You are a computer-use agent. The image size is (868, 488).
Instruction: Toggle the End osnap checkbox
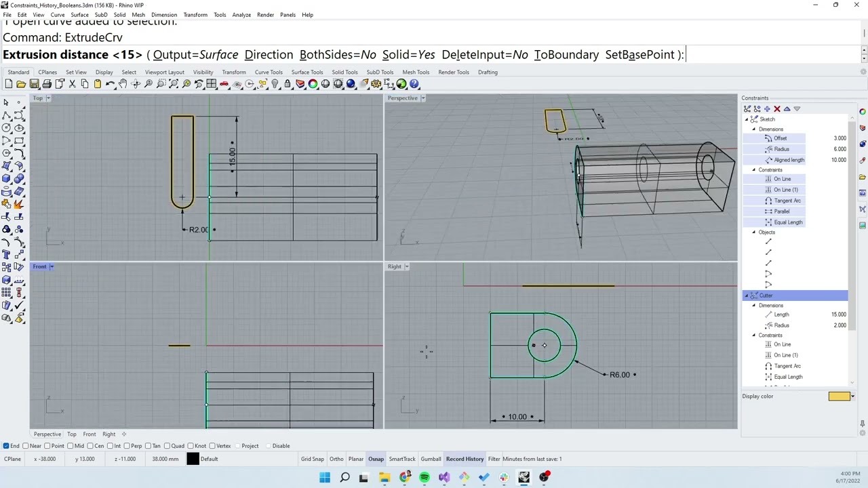6,446
